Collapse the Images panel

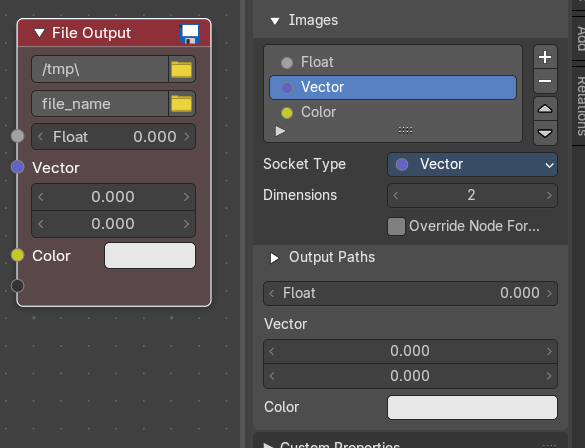[x=275, y=21]
